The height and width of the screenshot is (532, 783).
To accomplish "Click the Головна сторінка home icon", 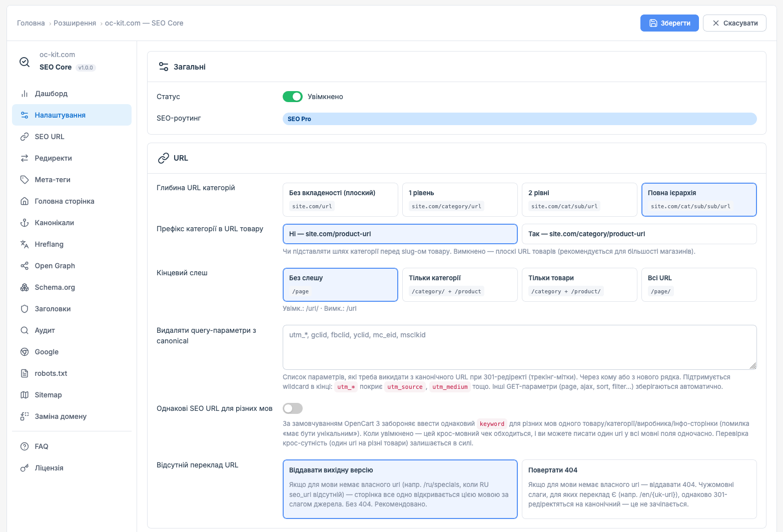I will click(x=25, y=201).
